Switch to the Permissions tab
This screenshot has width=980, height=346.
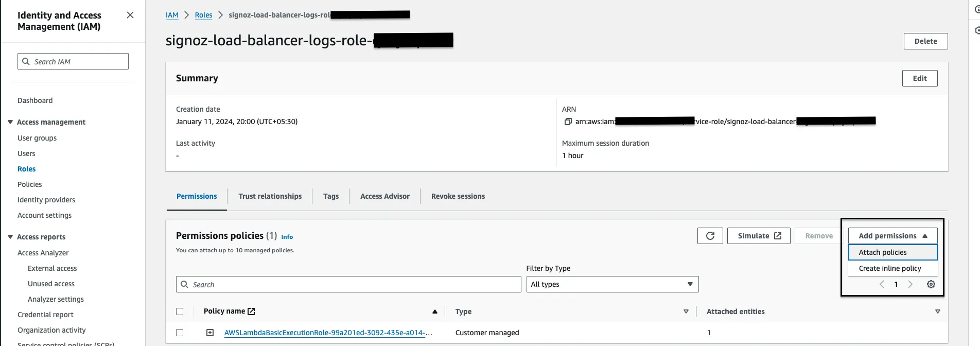pos(197,196)
